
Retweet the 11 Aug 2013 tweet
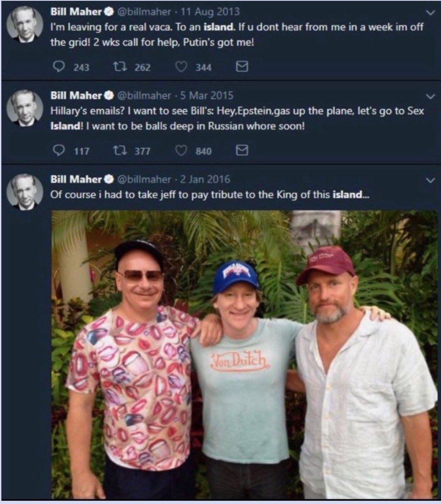pos(118,67)
